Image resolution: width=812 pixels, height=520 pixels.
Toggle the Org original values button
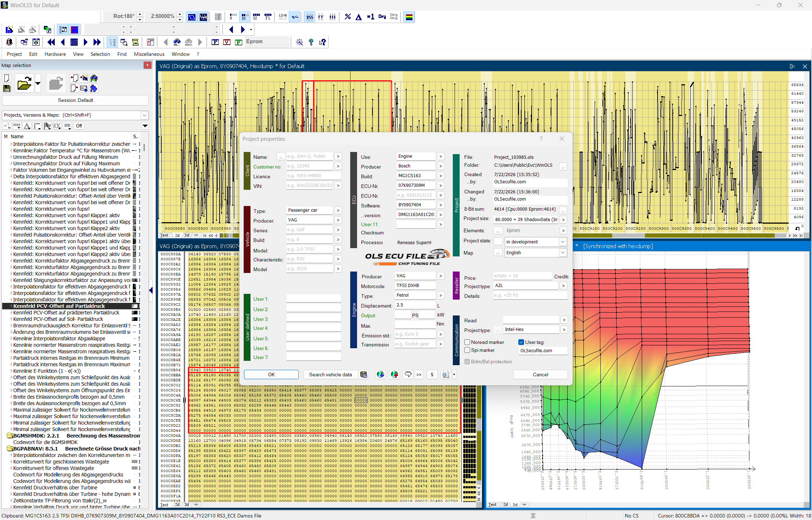[x=382, y=17]
